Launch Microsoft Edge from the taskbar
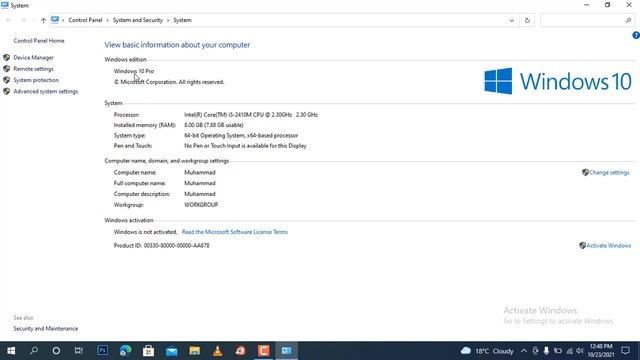Screen dimensions: 640x360 click(126, 351)
